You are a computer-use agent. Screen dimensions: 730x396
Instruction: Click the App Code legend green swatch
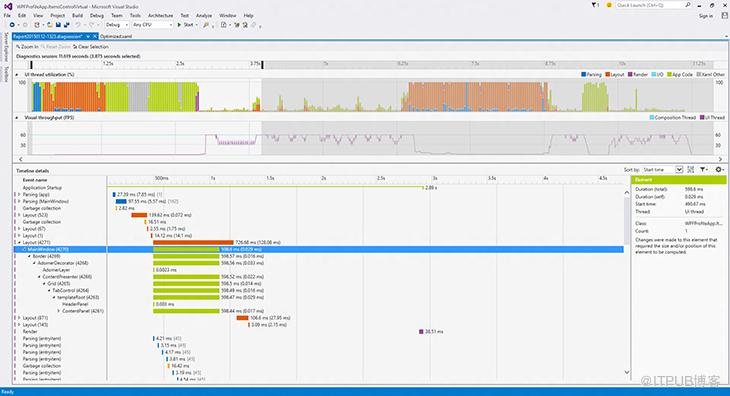pyautogui.click(x=669, y=74)
